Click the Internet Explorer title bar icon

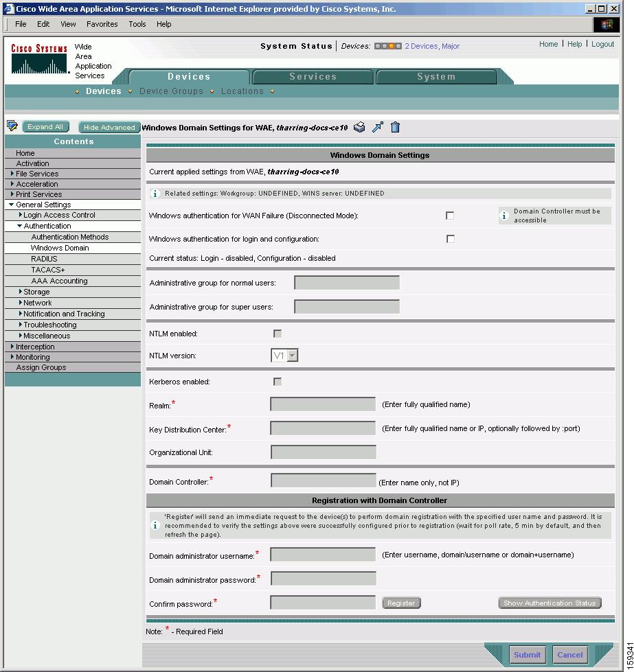pos(8,8)
